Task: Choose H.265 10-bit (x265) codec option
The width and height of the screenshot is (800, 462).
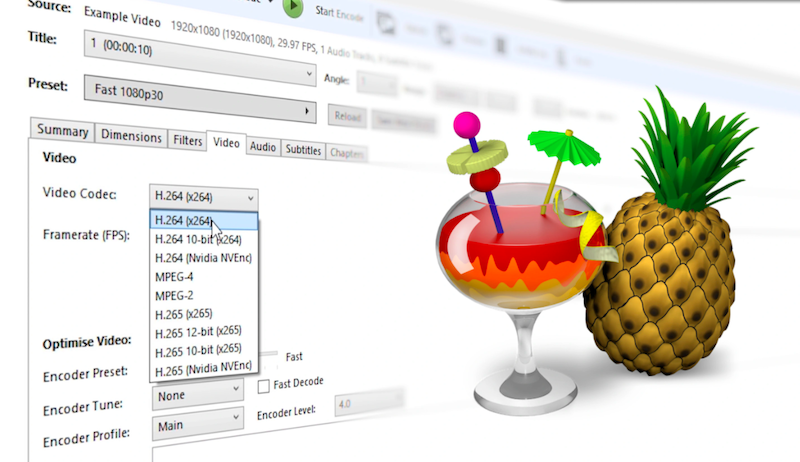Action: point(204,350)
